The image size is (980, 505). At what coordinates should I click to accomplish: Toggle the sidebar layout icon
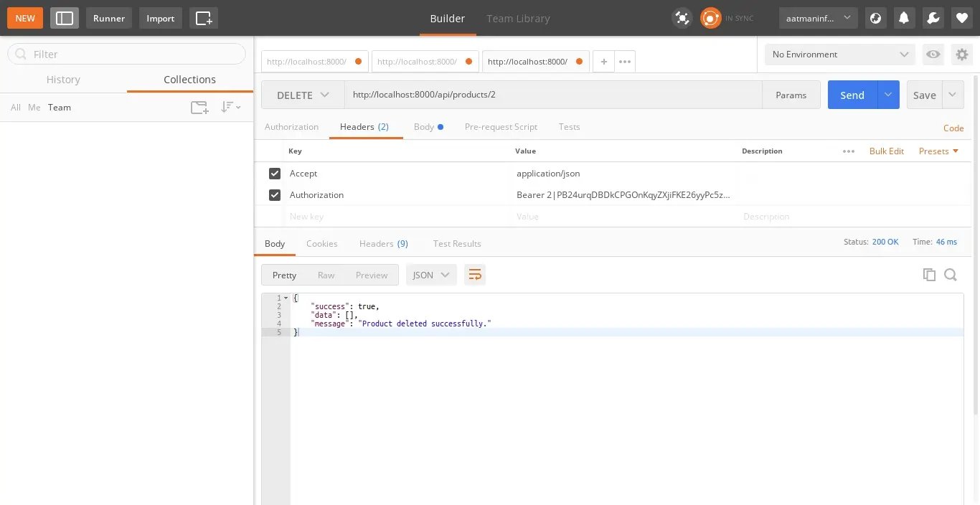pyautogui.click(x=65, y=18)
